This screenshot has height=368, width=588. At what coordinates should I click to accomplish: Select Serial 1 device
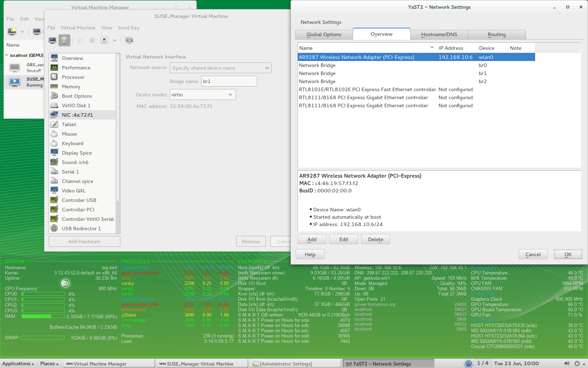(82, 172)
